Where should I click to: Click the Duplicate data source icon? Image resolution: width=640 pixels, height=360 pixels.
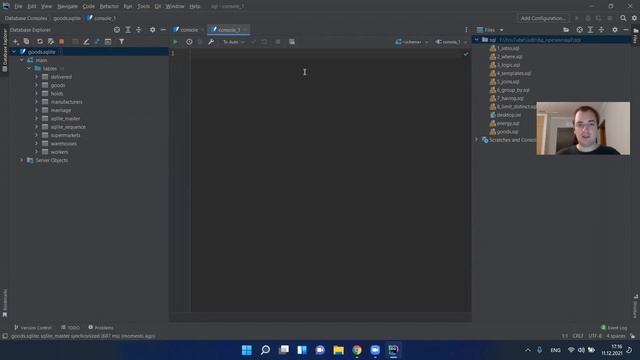tap(27, 42)
